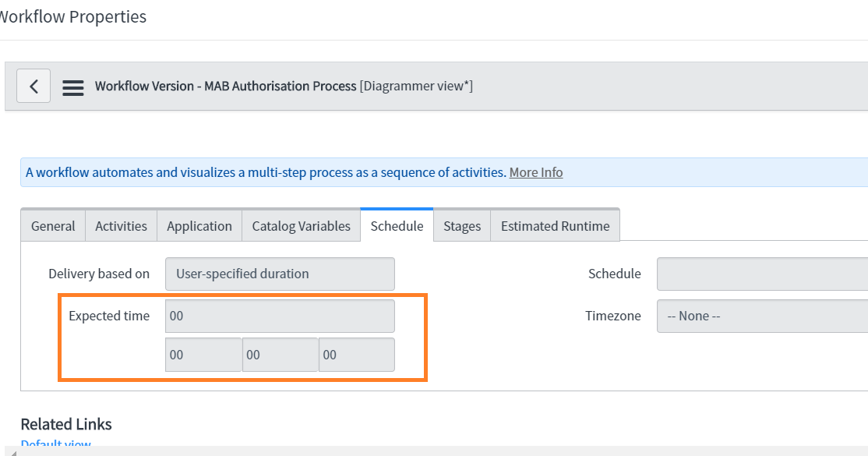
Task: Click the Expected time hours field
Action: [203, 355]
